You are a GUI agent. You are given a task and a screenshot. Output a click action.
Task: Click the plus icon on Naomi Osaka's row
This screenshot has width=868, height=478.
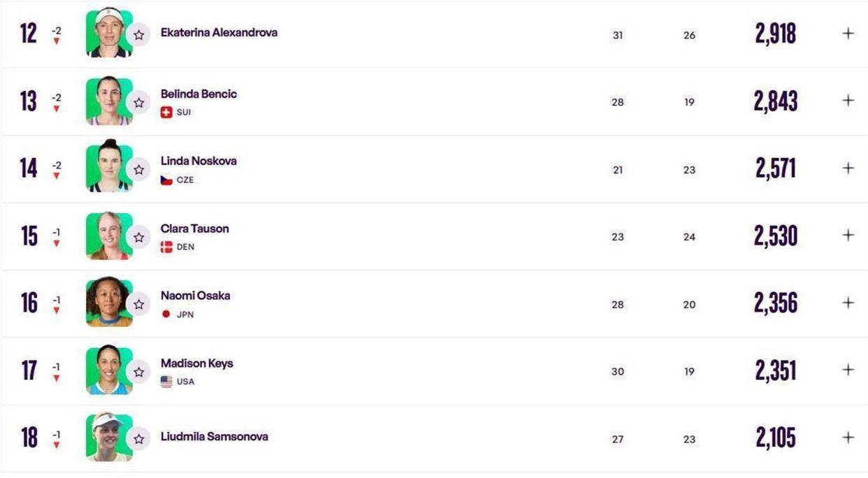pyautogui.click(x=848, y=303)
